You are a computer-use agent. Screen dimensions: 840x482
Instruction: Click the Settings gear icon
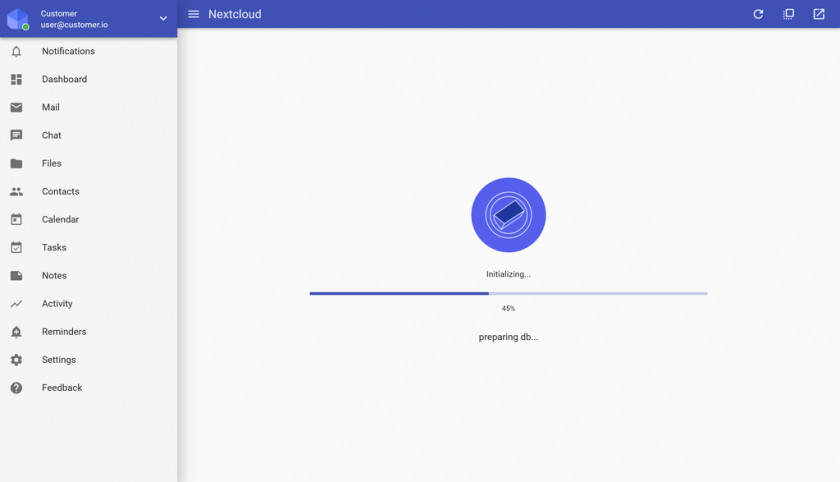[x=16, y=360]
